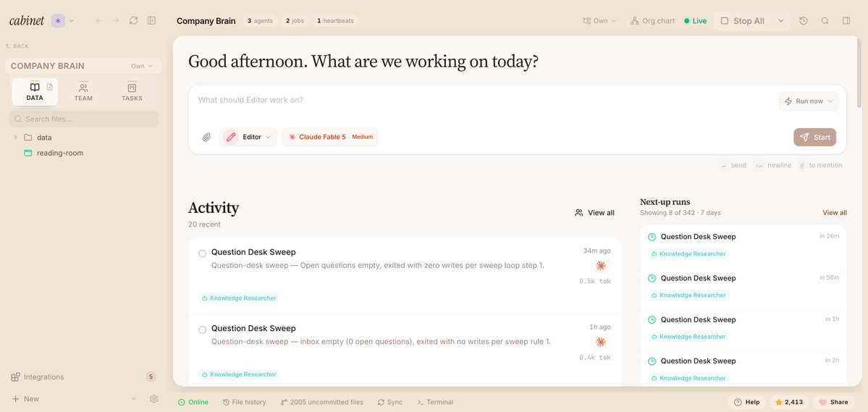Switch to the TEAM tab

pos(83,92)
